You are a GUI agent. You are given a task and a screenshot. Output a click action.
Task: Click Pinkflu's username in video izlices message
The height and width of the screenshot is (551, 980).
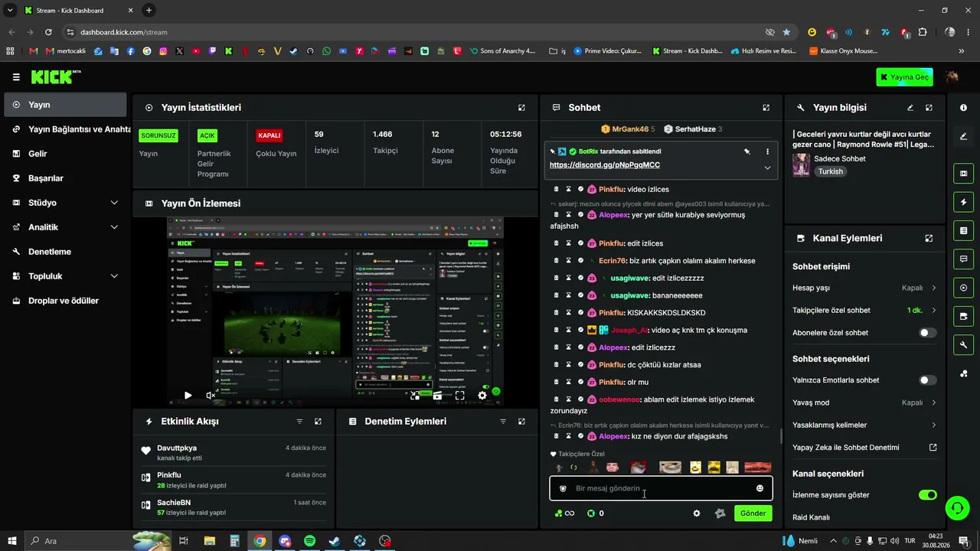612,190
